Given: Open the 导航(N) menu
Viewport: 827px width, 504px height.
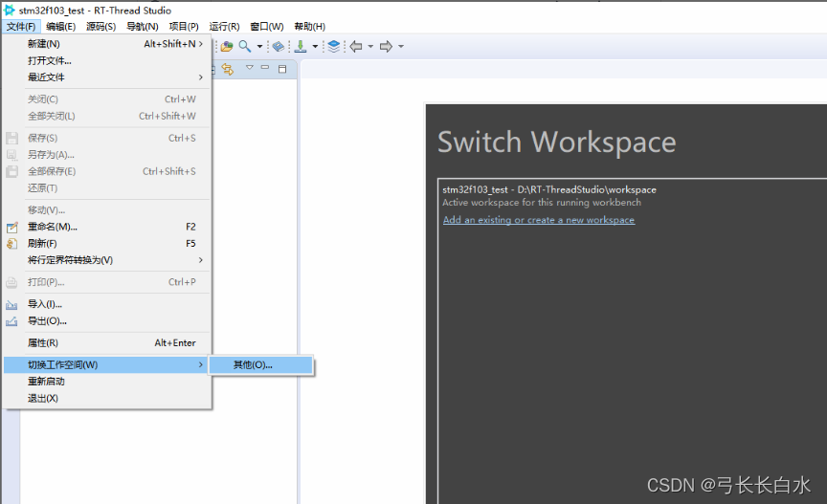Looking at the screenshot, I should (143, 27).
